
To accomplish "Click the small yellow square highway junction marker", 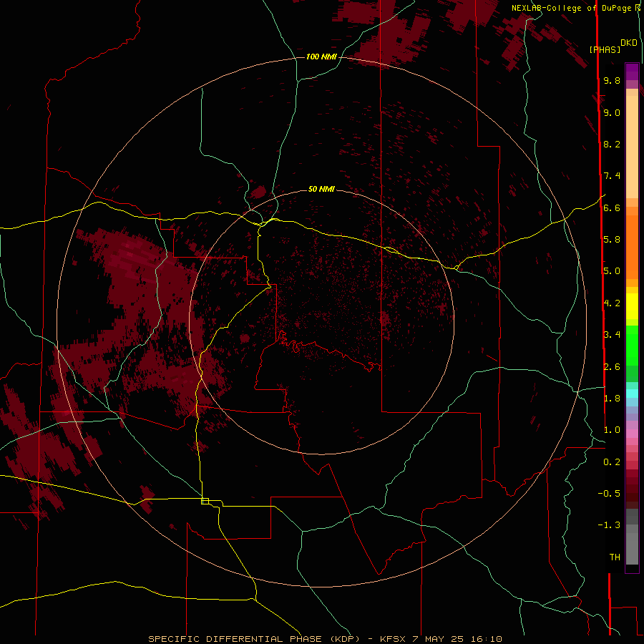I will pos(205,501).
